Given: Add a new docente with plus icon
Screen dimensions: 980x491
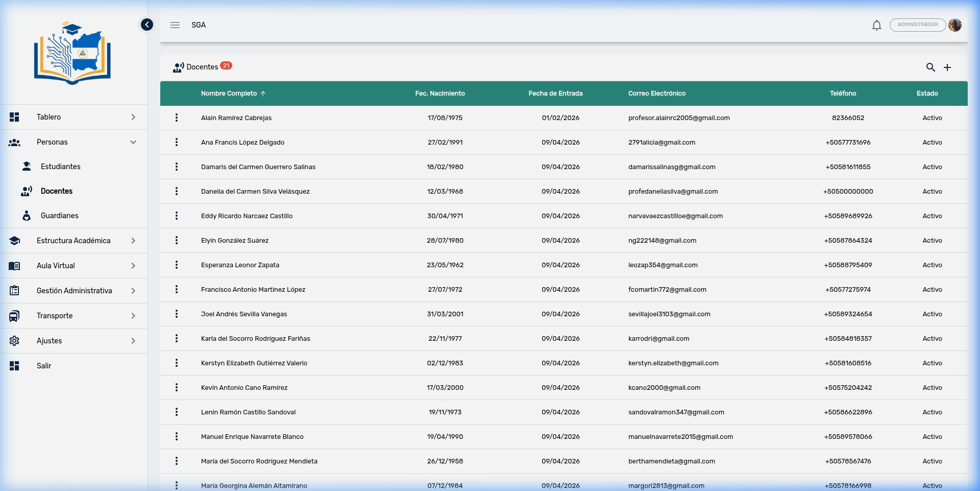Looking at the screenshot, I should (947, 67).
